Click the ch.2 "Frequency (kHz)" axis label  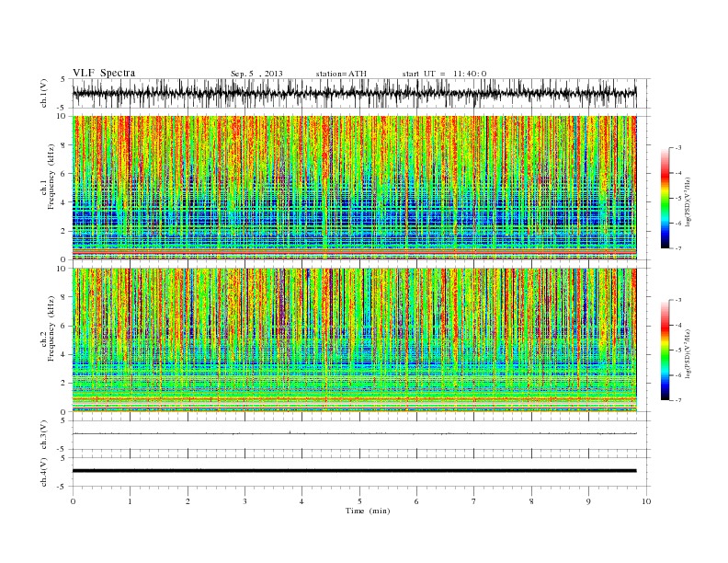point(51,328)
